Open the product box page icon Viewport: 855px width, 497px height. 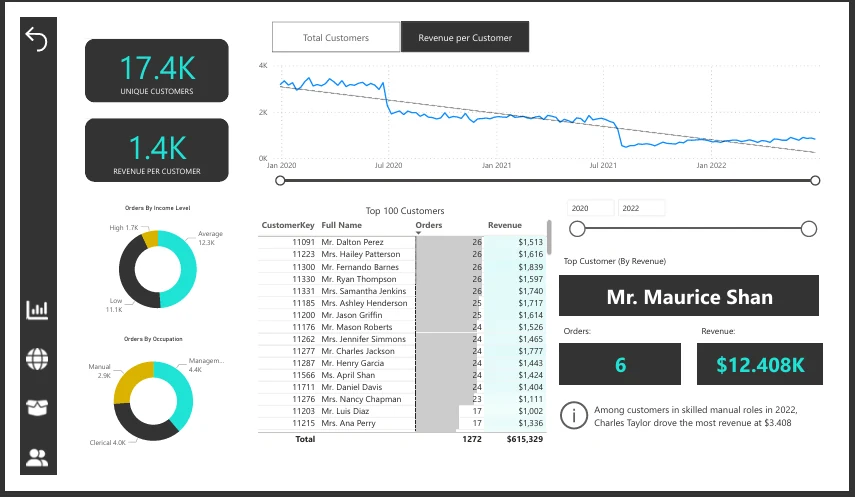click(37, 407)
